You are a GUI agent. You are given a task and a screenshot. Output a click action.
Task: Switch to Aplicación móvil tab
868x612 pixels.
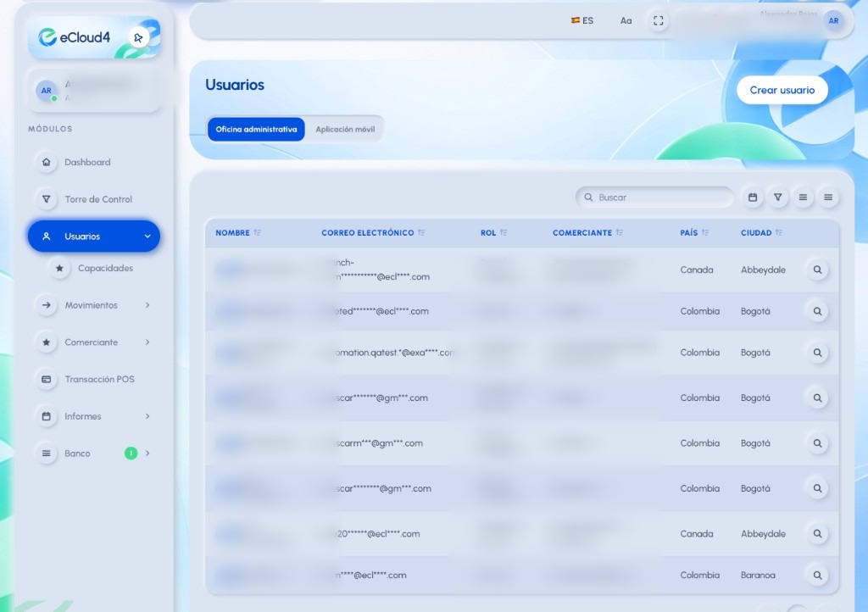click(345, 129)
